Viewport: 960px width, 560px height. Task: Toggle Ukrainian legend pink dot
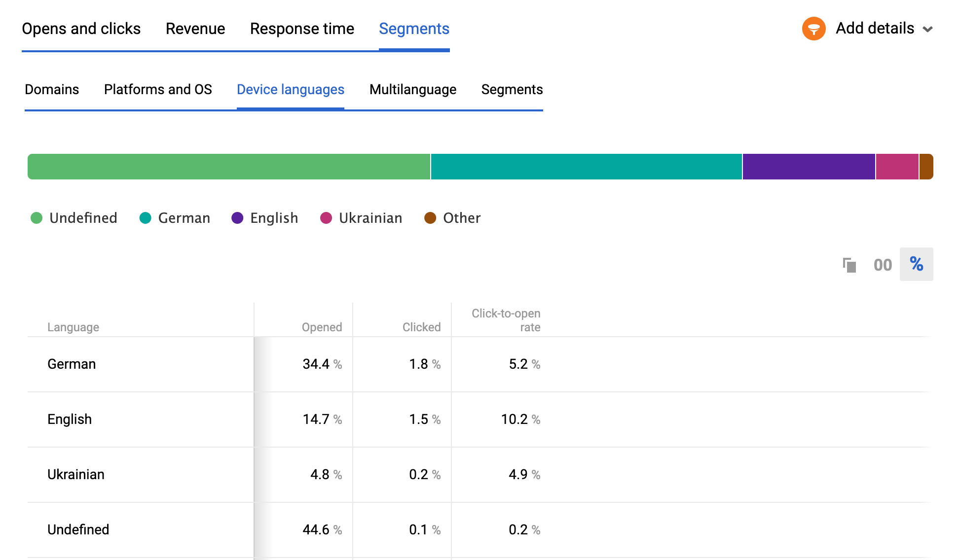326,218
